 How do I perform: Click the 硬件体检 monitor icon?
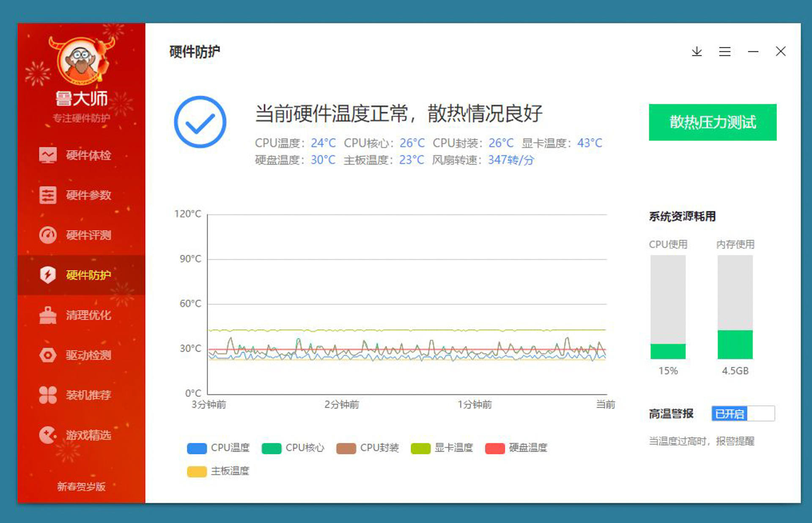pyautogui.click(x=48, y=155)
